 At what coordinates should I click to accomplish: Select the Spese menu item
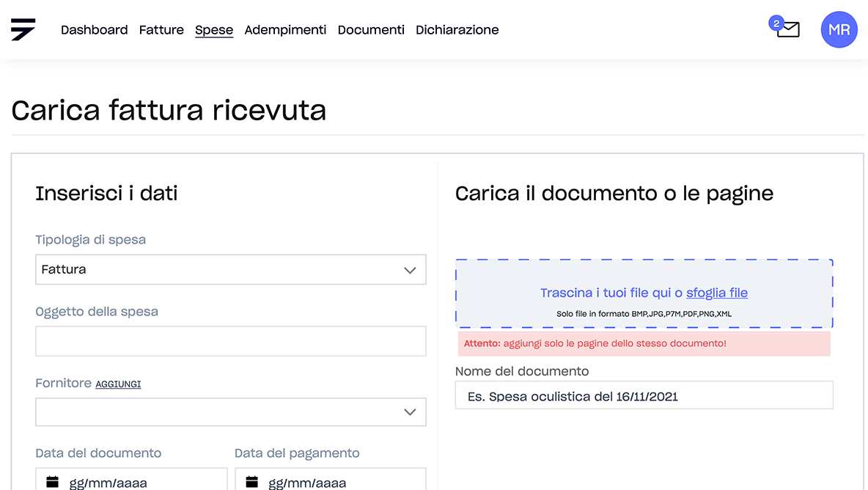coord(214,30)
